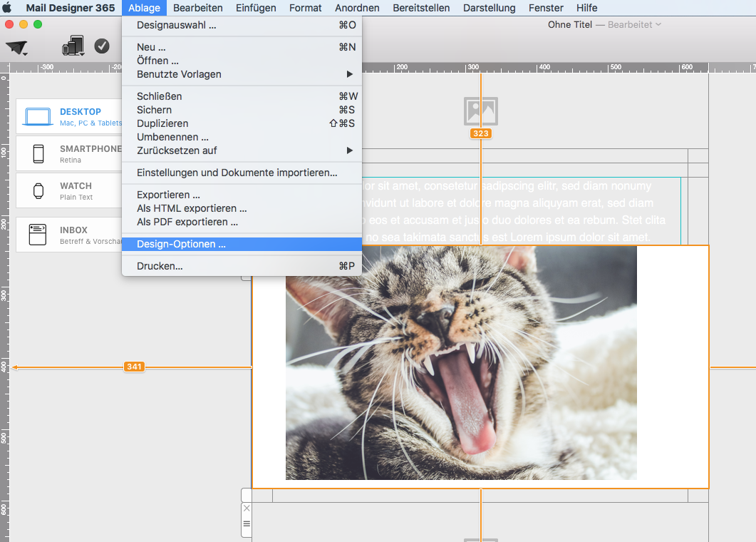Choose Exportieren … menu entry
This screenshot has width=756, height=542.
[x=242, y=195]
